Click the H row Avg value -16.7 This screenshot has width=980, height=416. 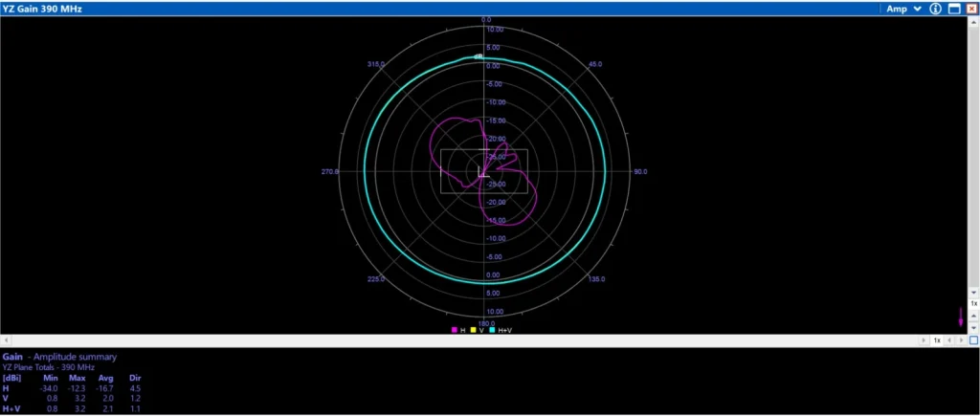click(x=104, y=388)
